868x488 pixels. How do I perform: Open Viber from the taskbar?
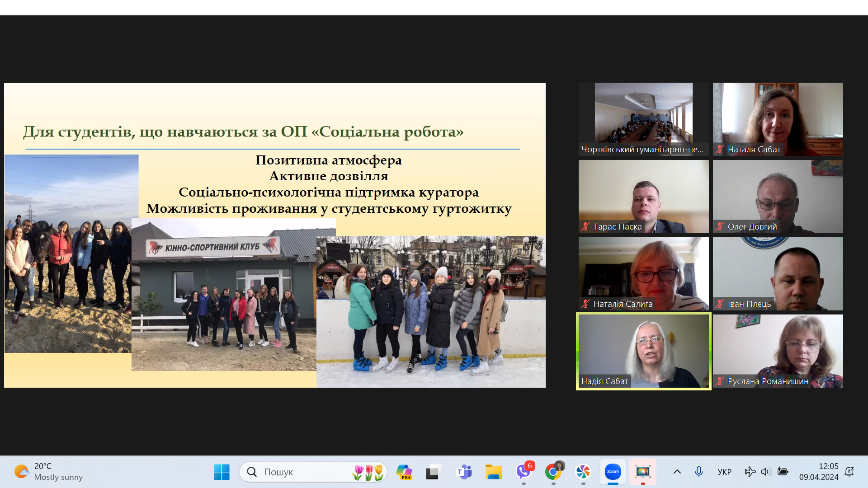click(x=524, y=472)
